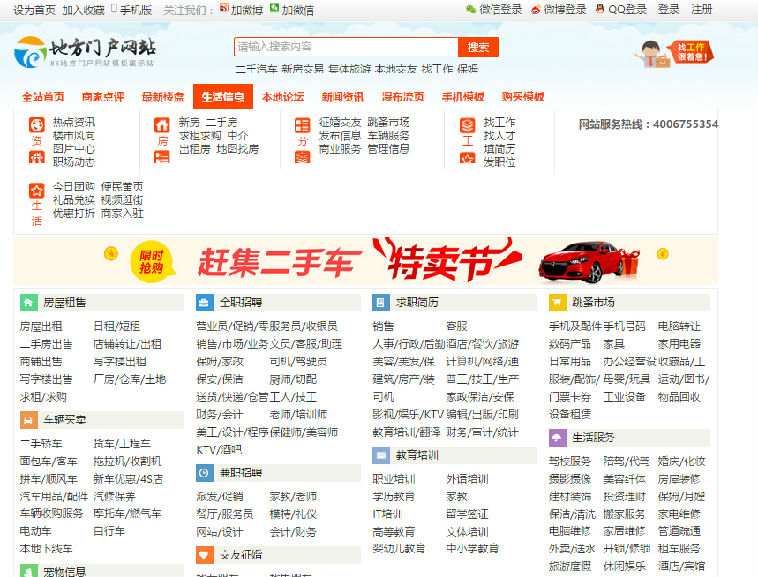Open the 驾校服务 life service link

coord(570,461)
